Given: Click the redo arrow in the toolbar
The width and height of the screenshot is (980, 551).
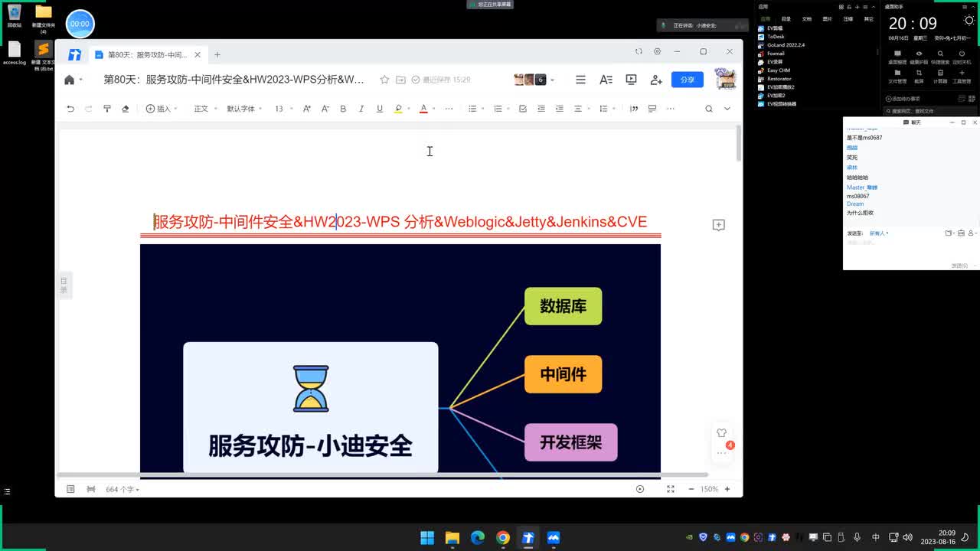Looking at the screenshot, I should (x=89, y=109).
